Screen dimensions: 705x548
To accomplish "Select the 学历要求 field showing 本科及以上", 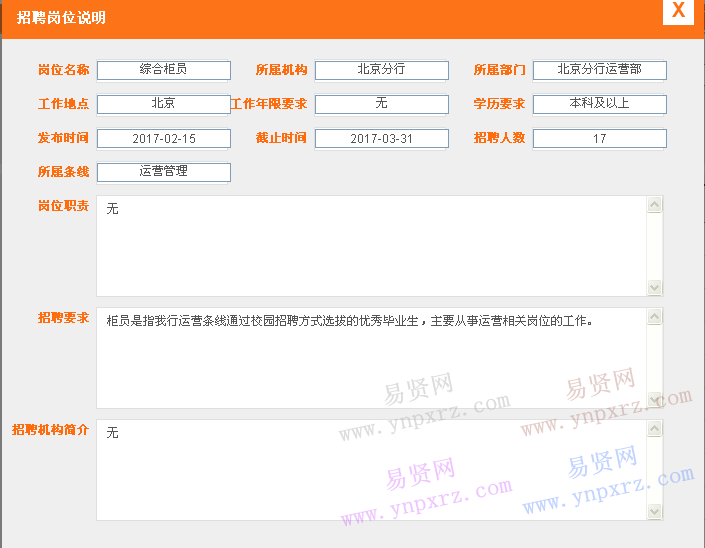I will coord(599,104).
